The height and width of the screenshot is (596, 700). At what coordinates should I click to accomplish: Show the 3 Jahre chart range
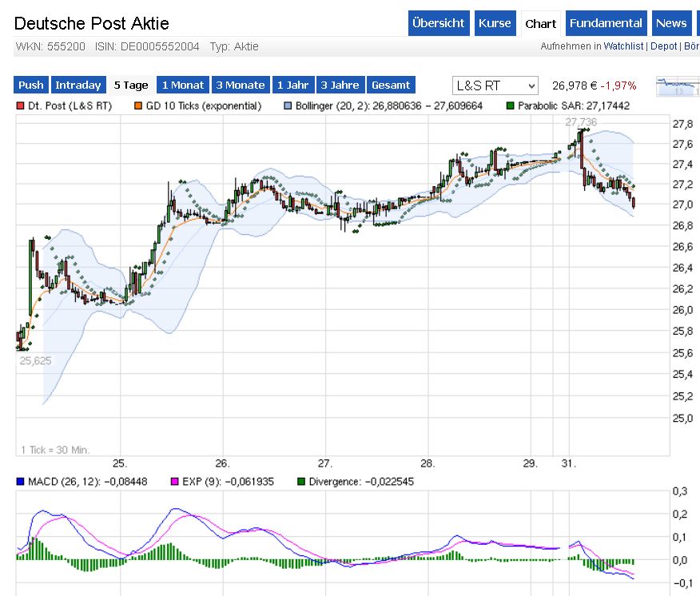click(x=341, y=85)
